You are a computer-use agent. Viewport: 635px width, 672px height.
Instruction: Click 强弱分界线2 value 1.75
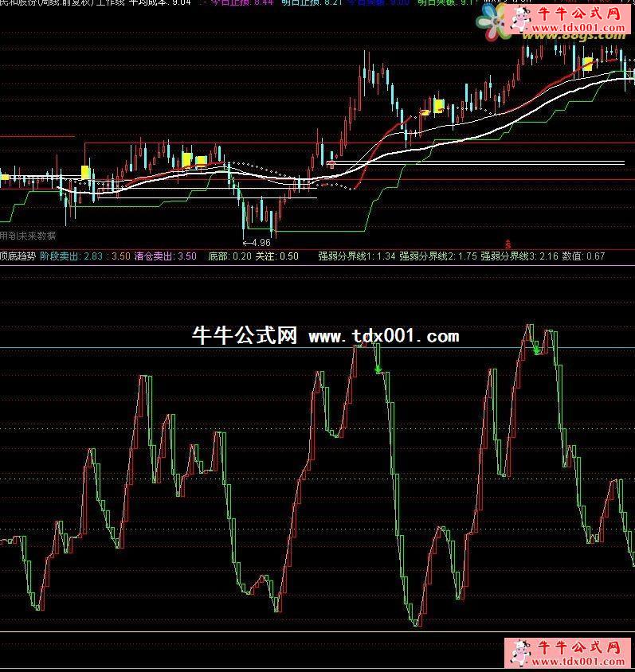pyautogui.click(x=437, y=256)
